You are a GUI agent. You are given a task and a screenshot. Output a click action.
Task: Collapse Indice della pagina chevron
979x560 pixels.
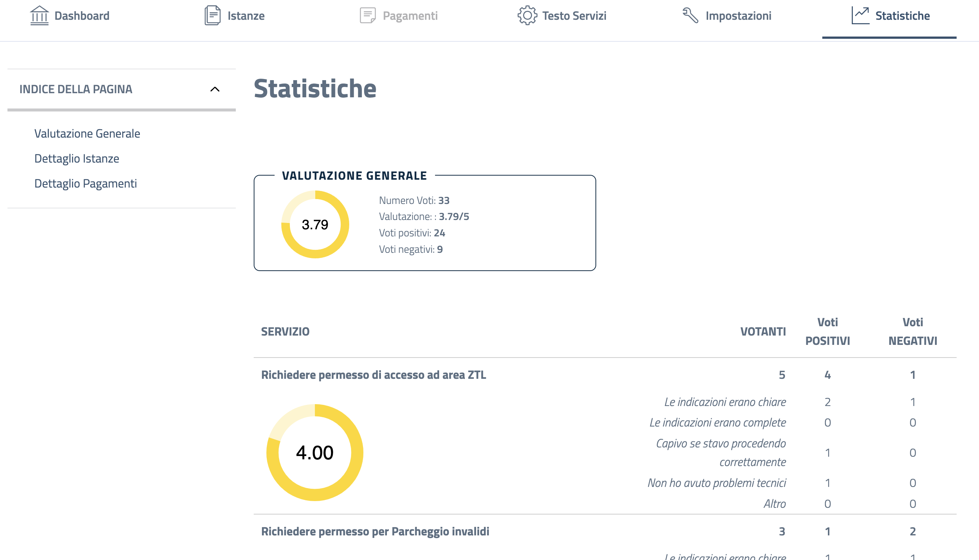pyautogui.click(x=215, y=89)
